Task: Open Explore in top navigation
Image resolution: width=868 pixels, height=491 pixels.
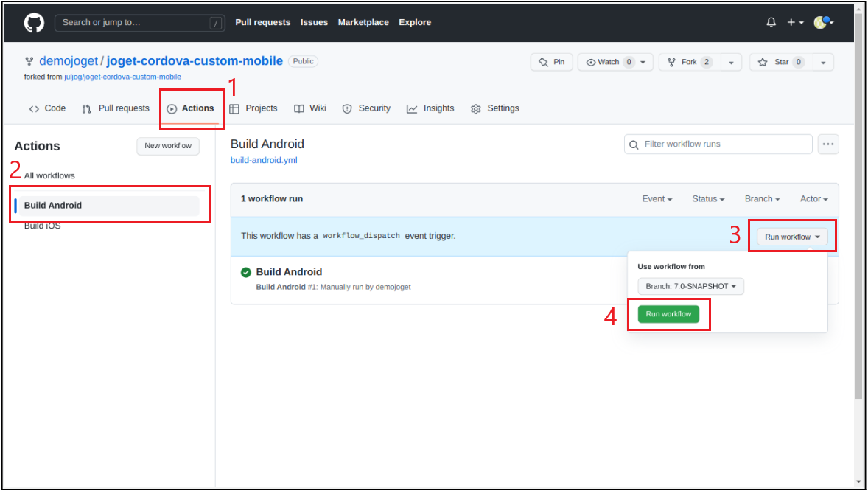Action: tap(415, 22)
